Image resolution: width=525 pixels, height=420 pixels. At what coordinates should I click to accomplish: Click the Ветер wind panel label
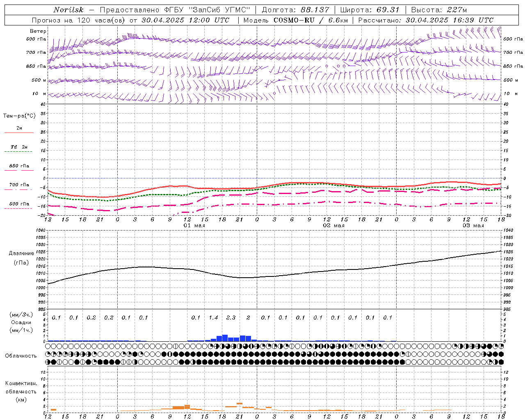point(38,31)
